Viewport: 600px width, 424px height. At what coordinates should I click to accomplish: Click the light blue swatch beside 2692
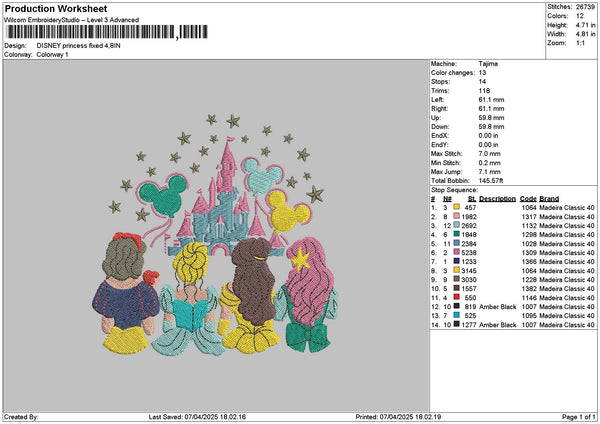pos(457,225)
